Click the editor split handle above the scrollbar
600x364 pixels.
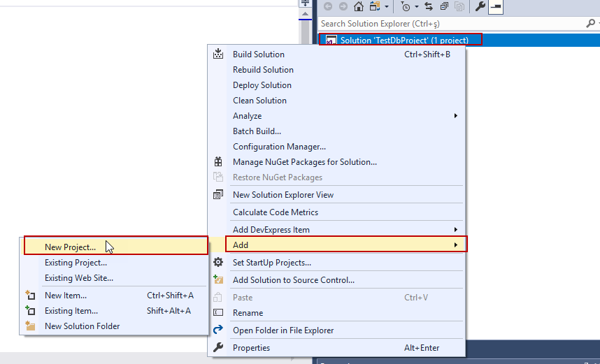coord(305,3)
